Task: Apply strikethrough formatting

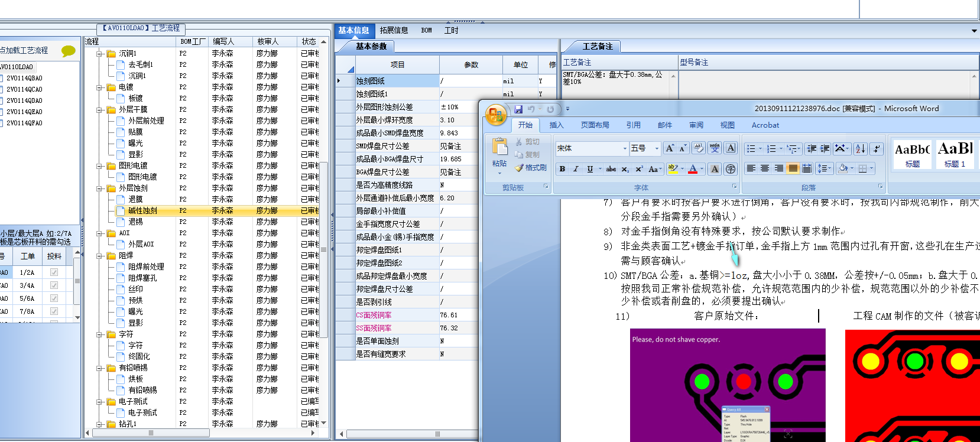Action: 611,169
